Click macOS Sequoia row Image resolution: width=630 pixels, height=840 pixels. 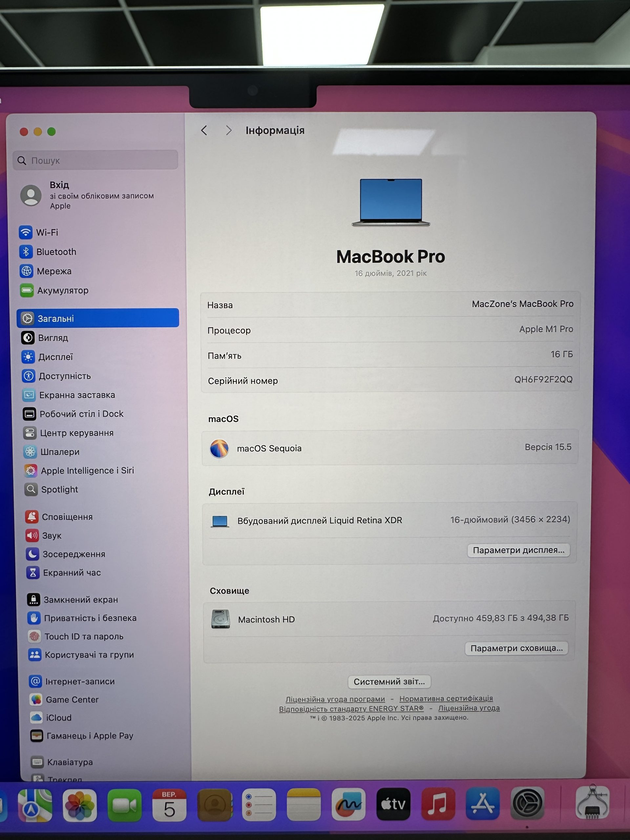coord(390,448)
